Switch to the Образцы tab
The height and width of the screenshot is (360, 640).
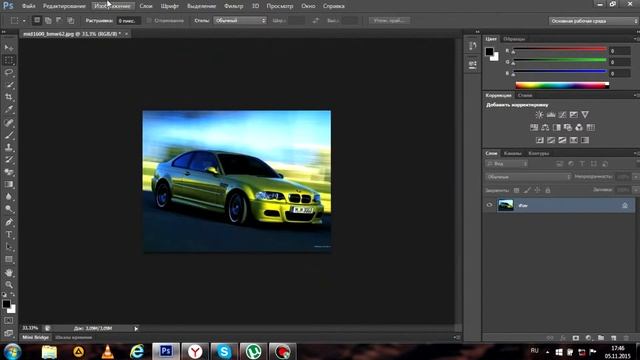(x=514, y=39)
